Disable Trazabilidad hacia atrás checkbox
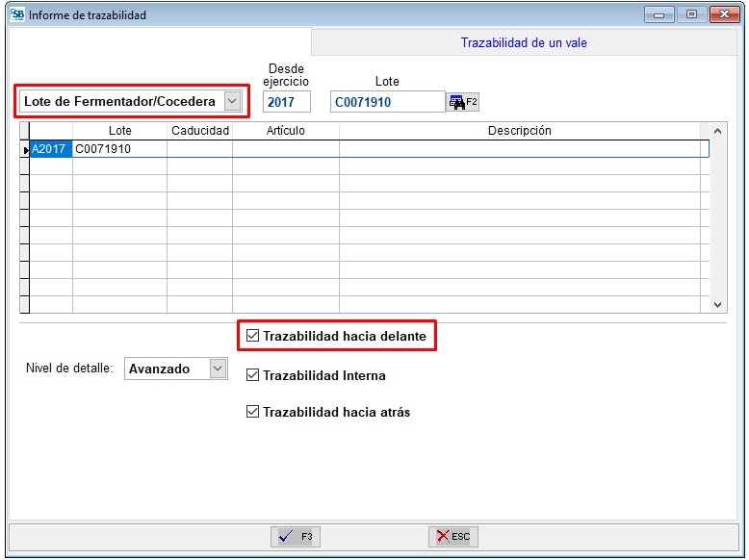This screenshot has height=560, width=749. (x=253, y=412)
